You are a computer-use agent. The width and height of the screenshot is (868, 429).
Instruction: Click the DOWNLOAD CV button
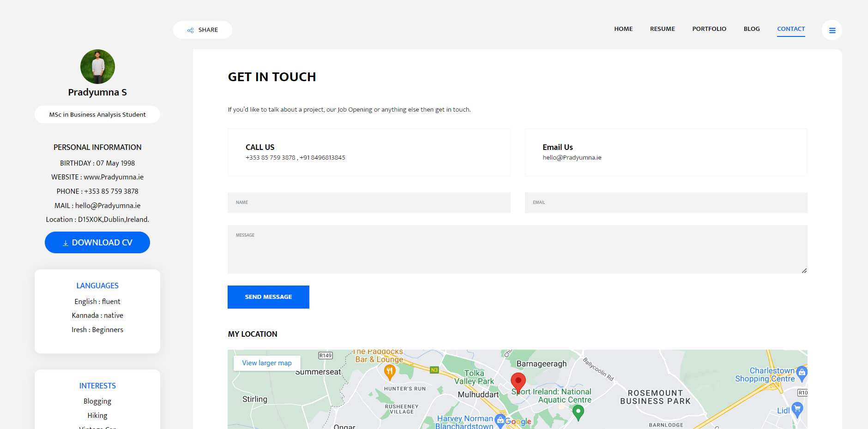(x=97, y=242)
